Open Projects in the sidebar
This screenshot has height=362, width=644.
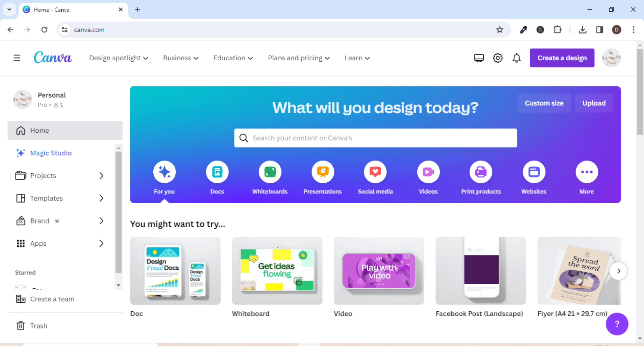tap(43, 176)
